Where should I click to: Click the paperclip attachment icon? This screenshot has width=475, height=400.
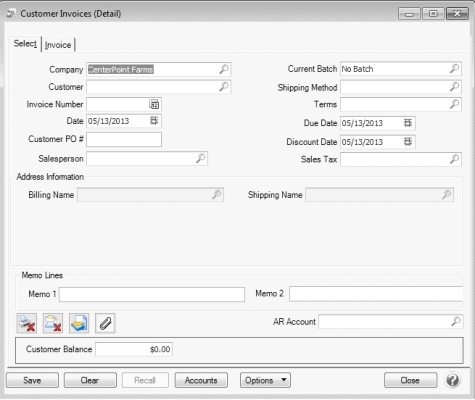[x=105, y=323]
